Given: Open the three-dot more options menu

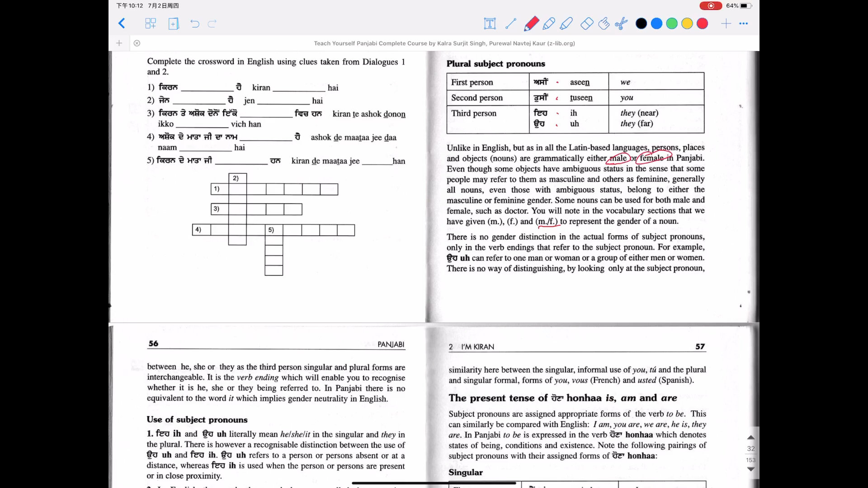Looking at the screenshot, I should 744,23.
